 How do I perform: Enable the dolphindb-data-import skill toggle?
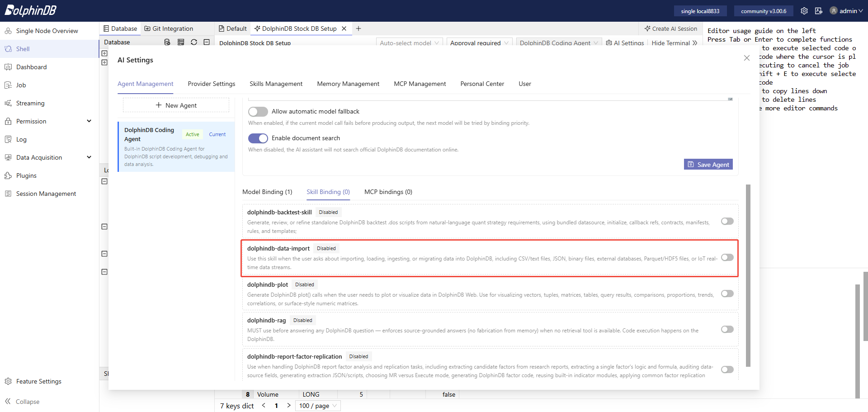pos(727,257)
